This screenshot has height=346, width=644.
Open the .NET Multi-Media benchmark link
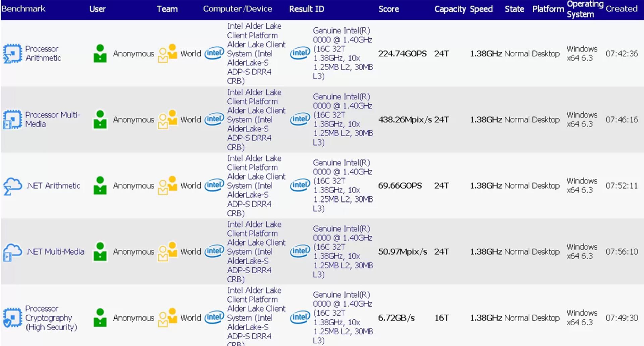[x=55, y=252]
